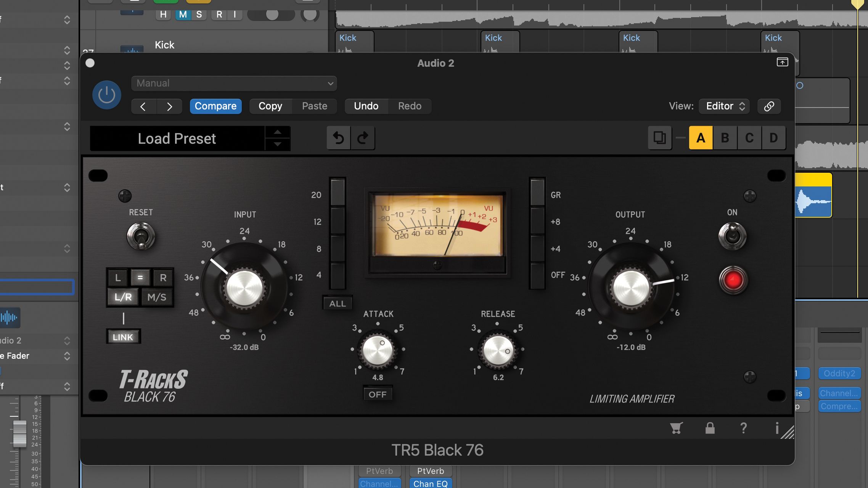The image size is (868, 488).
Task: Switch to preset slot D
Action: point(773,138)
